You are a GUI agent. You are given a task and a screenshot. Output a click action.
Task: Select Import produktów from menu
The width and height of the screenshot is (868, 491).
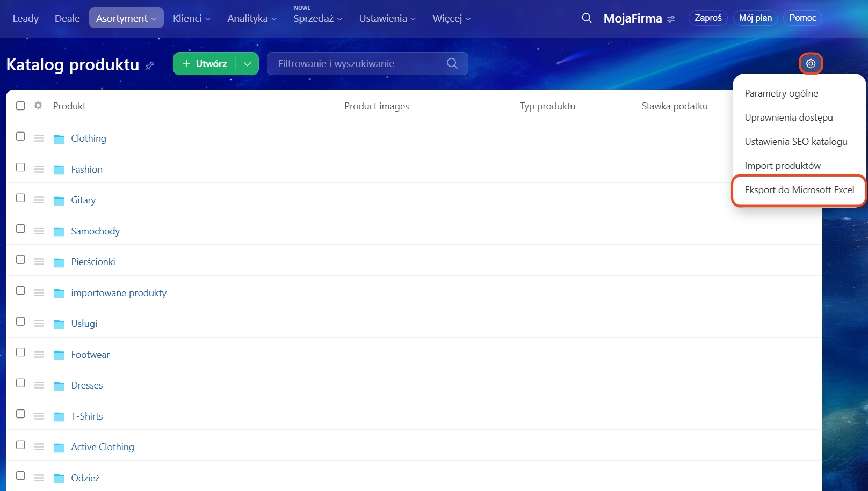point(782,166)
